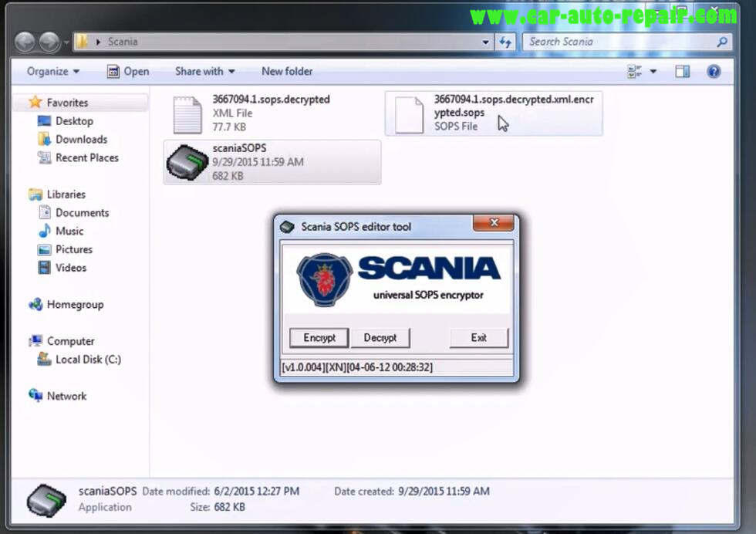Select Homegroup in the navigation pane
The height and width of the screenshot is (534, 756).
tap(76, 304)
